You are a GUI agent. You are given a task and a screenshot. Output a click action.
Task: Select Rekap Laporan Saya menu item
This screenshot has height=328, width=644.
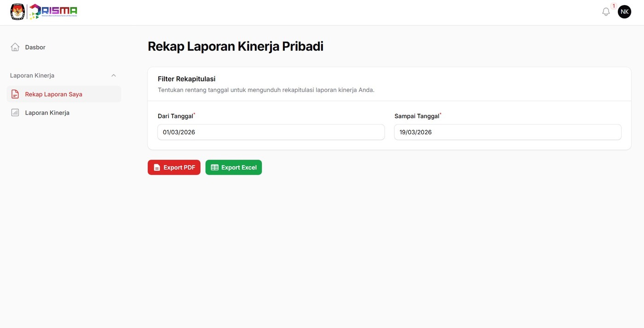[53, 94]
